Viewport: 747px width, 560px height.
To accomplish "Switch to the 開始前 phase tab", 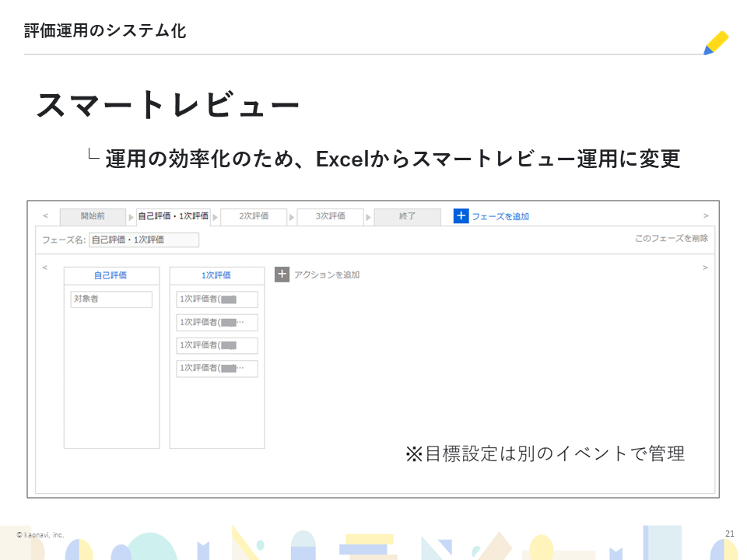I will 93,216.
